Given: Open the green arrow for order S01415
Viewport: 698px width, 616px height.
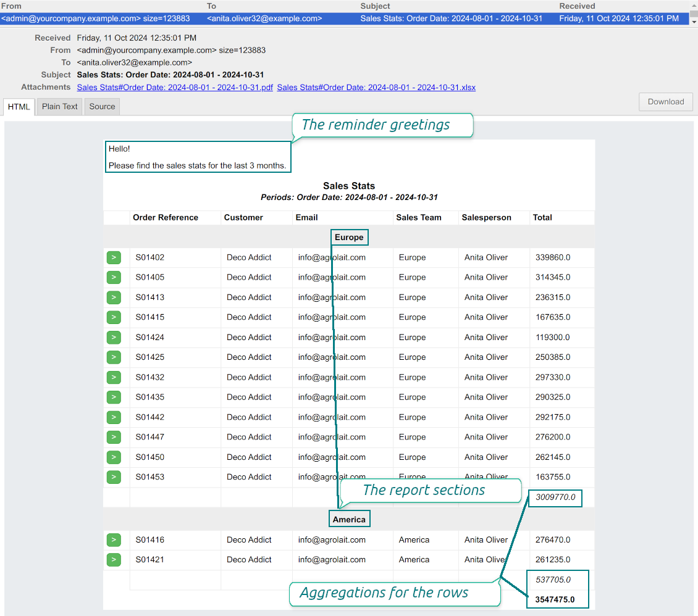Looking at the screenshot, I should pos(114,317).
